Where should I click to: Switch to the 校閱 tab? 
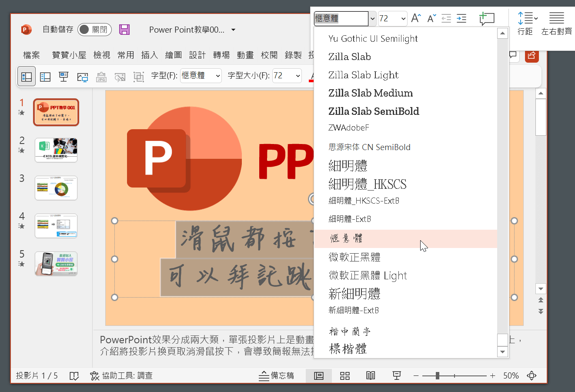[269, 55]
